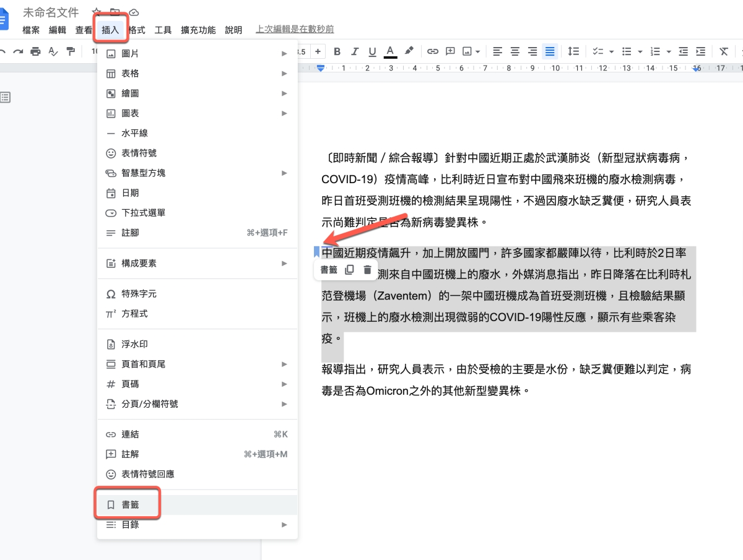
Task: Open the 工具 menu
Action: [163, 30]
